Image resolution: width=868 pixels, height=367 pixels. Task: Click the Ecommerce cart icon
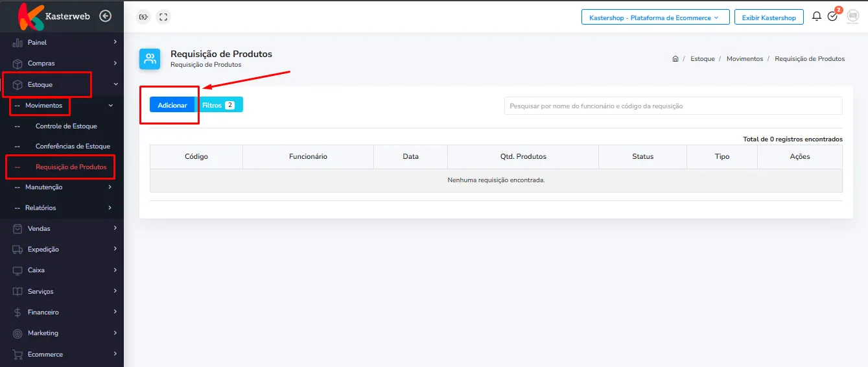(x=18, y=354)
